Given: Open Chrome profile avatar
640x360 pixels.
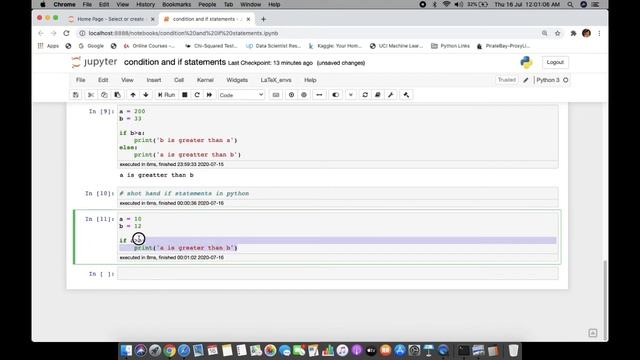Looking at the screenshot, I should pyautogui.click(x=587, y=33).
